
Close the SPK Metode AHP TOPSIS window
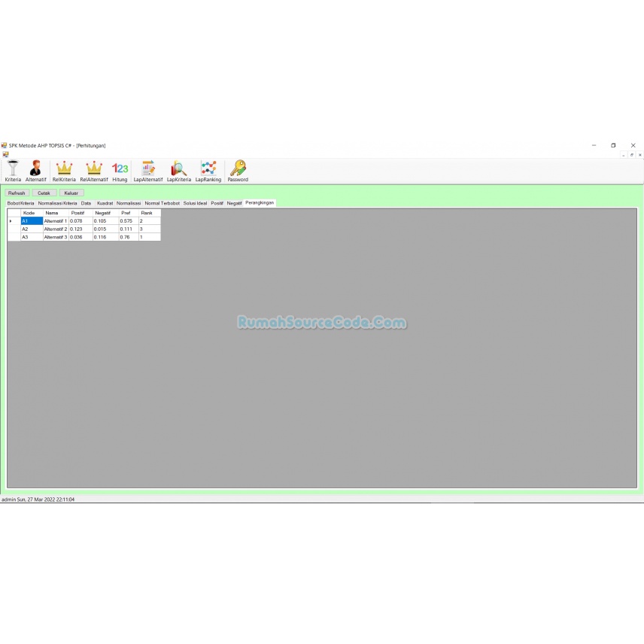[633, 145]
